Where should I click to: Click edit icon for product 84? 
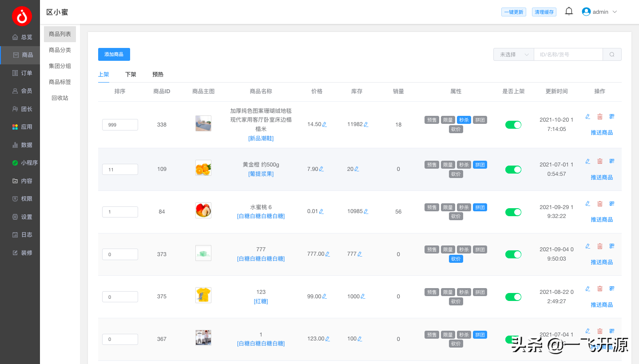[x=588, y=204]
